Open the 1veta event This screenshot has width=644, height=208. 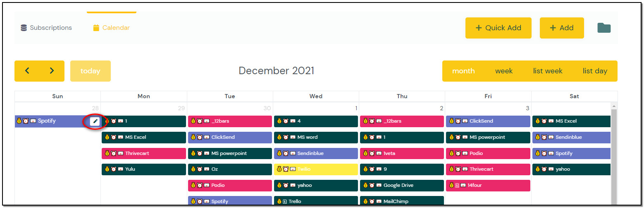coord(402,153)
